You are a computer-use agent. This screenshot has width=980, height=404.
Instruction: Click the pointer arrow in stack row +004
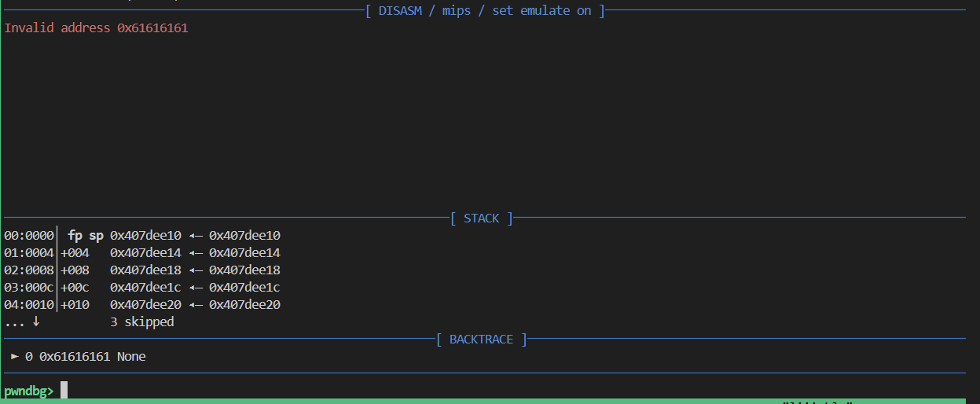click(195, 253)
